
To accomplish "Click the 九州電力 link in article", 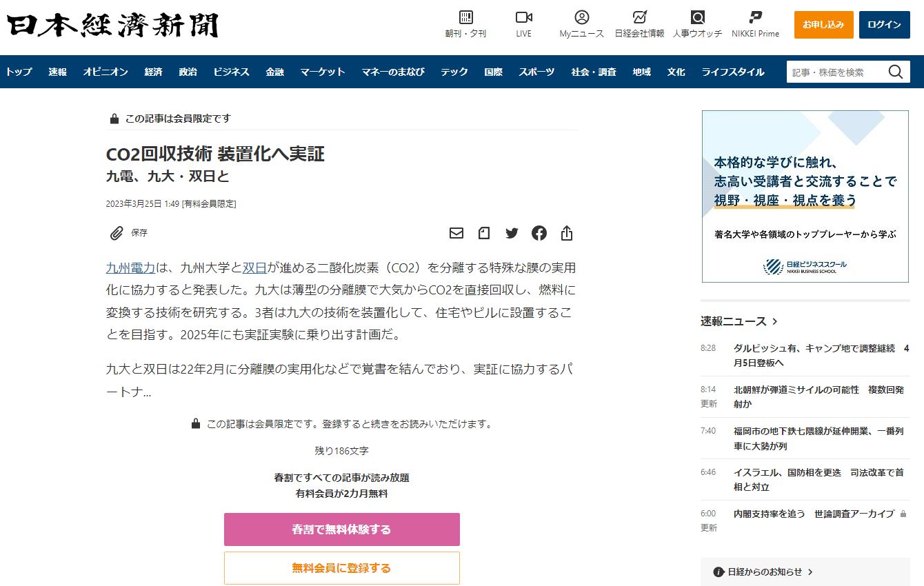I will 130,267.
